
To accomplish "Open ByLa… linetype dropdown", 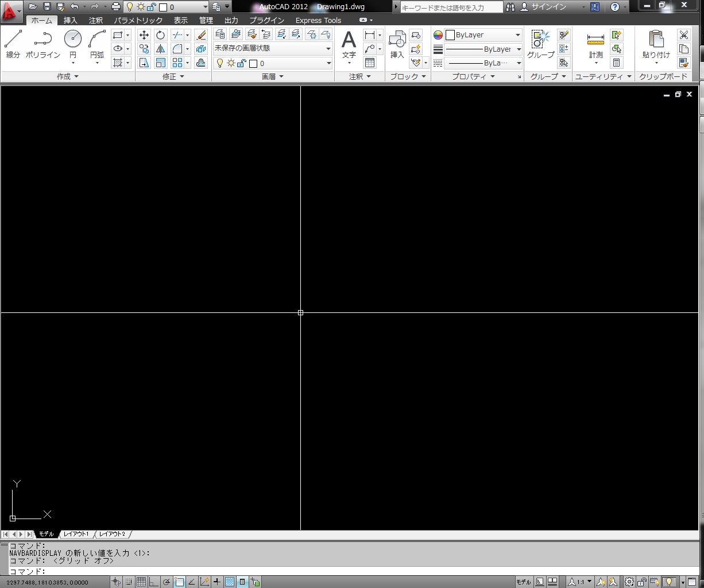I will 483,63.
